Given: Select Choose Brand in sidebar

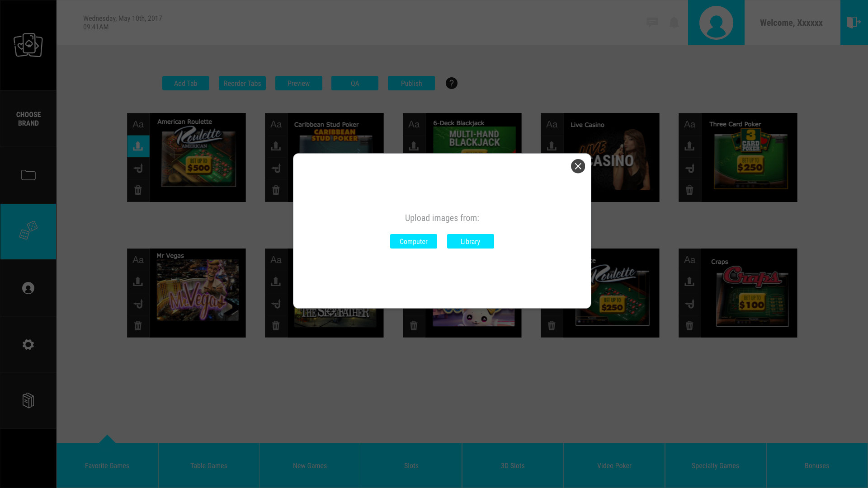Looking at the screenshot, I should point(28,119).
